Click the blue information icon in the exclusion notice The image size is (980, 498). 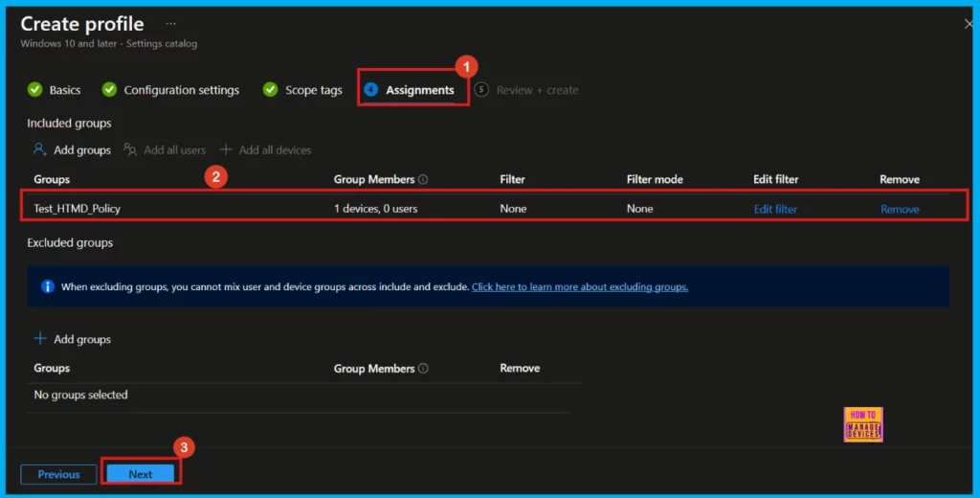point(48,286)
